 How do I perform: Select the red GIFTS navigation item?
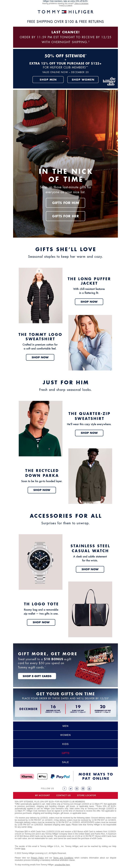tap(65, 753)
